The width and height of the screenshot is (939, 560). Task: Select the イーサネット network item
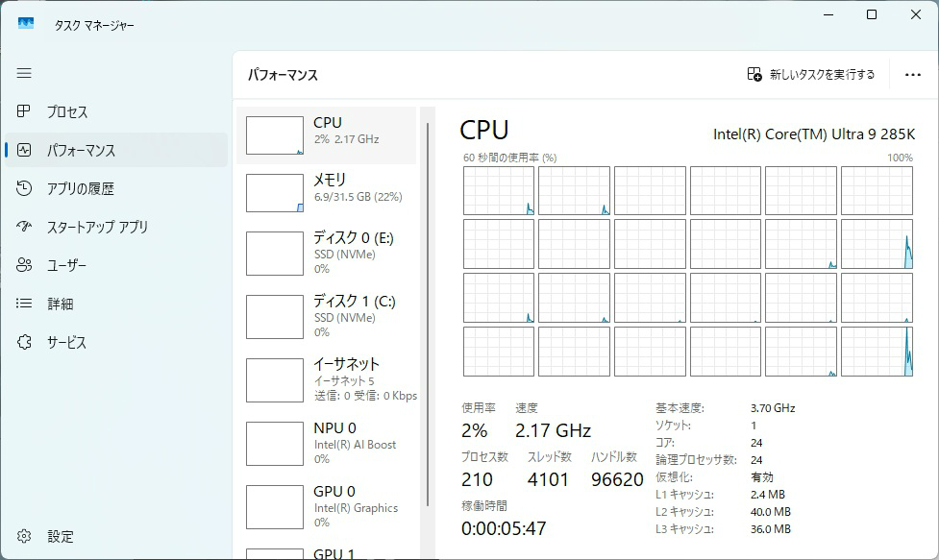(x=327, y=380)
